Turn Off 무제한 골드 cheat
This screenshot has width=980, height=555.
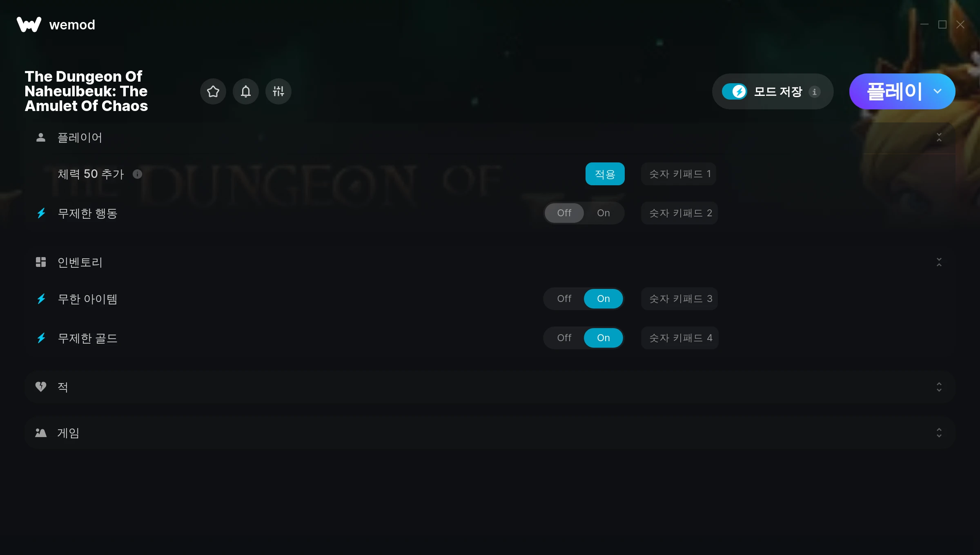564,338
